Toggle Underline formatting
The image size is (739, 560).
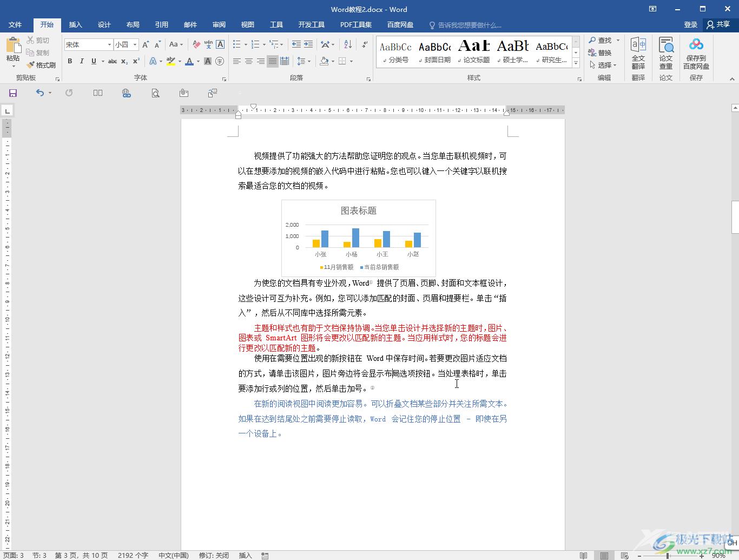[x=94, y=61]
